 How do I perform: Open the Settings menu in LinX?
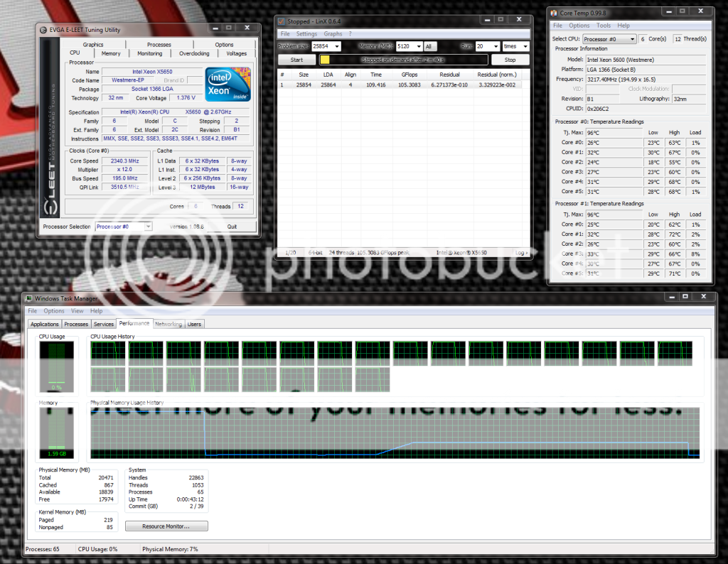306,34
